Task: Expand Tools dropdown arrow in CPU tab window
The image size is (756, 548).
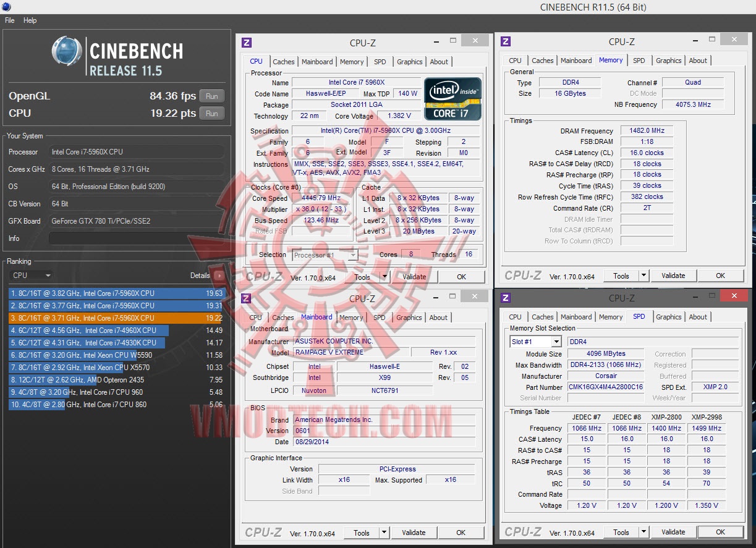Action: pyautogui.click(x=384, y=277)
